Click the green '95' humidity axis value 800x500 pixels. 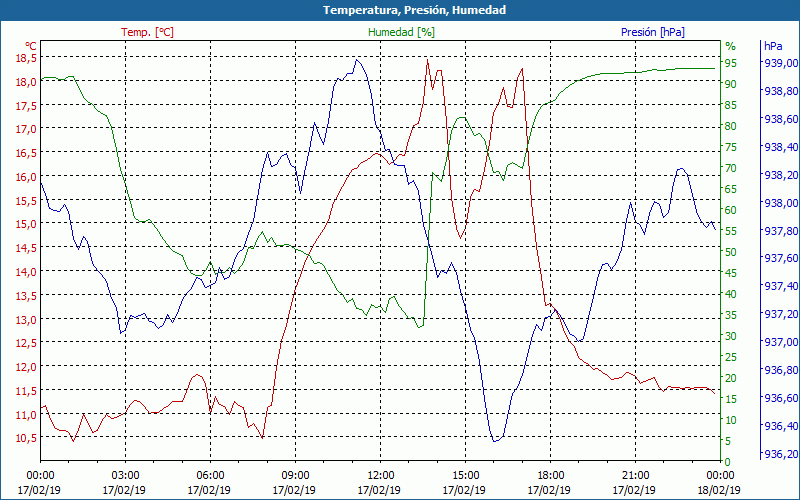point(731,63)
